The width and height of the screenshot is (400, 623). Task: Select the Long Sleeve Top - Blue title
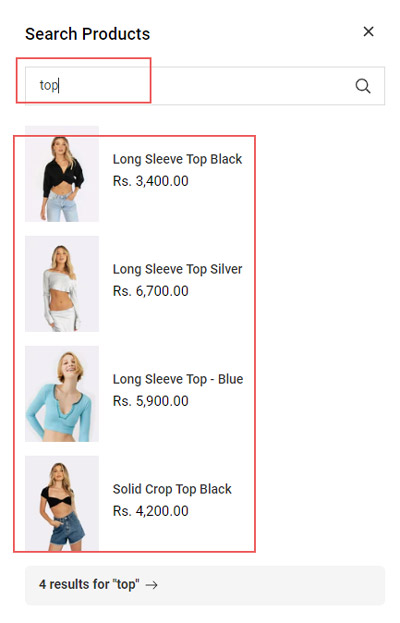(178, 379)
